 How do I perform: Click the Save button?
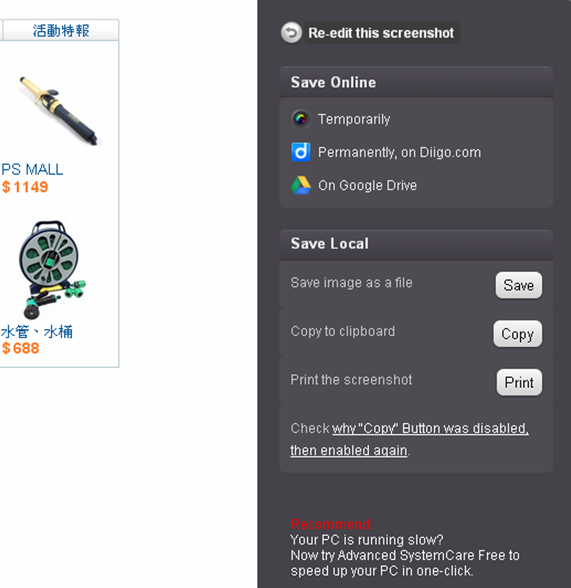pyautogui.click(x=519, y=285)
